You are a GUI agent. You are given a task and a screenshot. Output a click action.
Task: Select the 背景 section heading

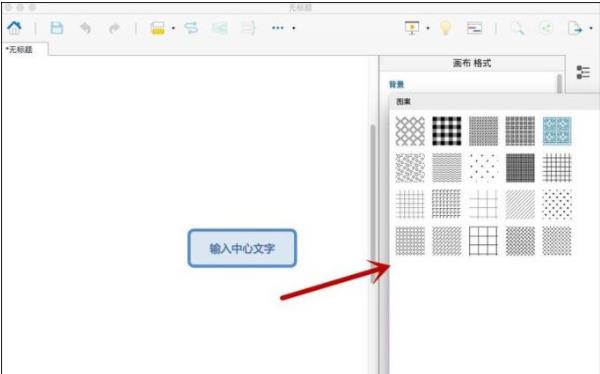(x=396, y=84)
